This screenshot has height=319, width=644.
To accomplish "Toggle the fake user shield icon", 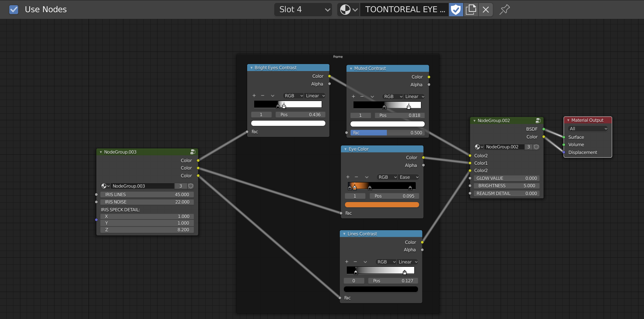I will click(456, 10).
